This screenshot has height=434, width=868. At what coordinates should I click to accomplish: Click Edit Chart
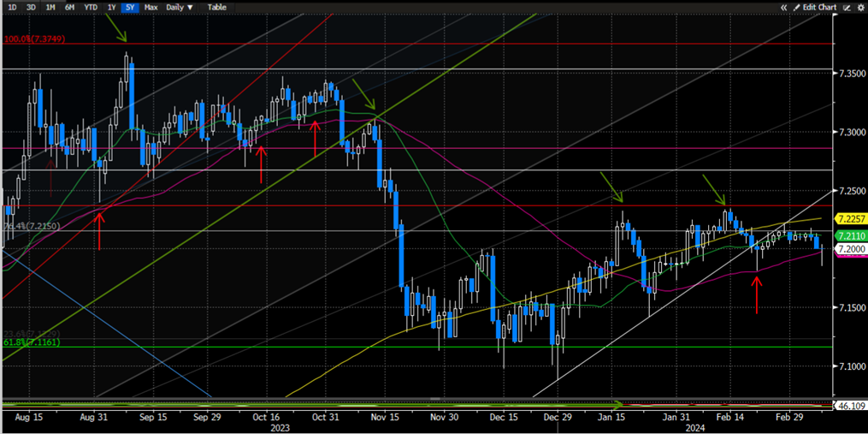click(x=815, y=7)
